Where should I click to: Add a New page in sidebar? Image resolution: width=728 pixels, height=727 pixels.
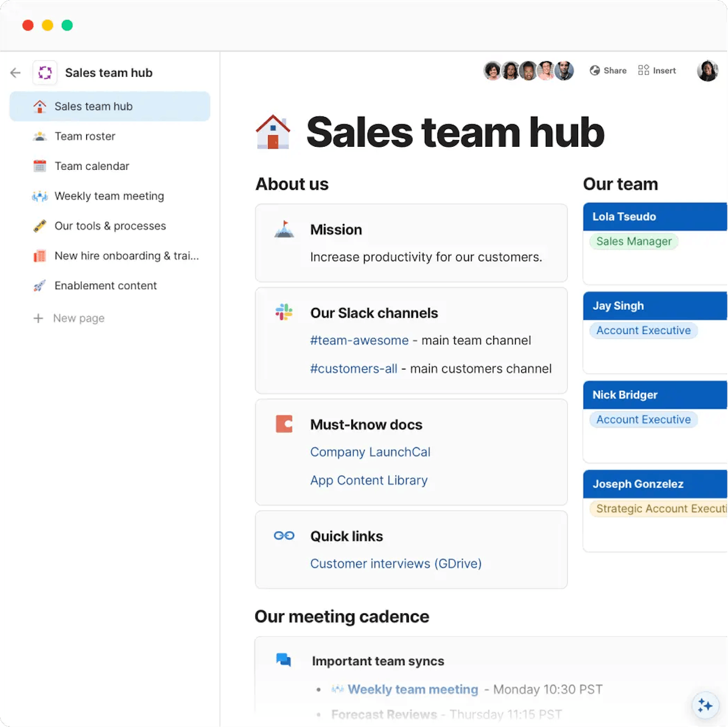[78, 318]
